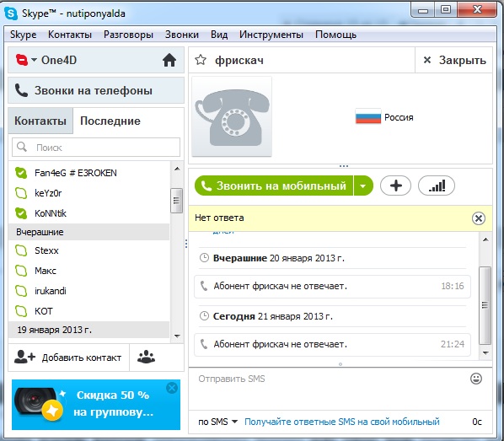504x441 pixels.
Task: Click the contact list scroll-up arrow
Action: (x=177, y=169)
